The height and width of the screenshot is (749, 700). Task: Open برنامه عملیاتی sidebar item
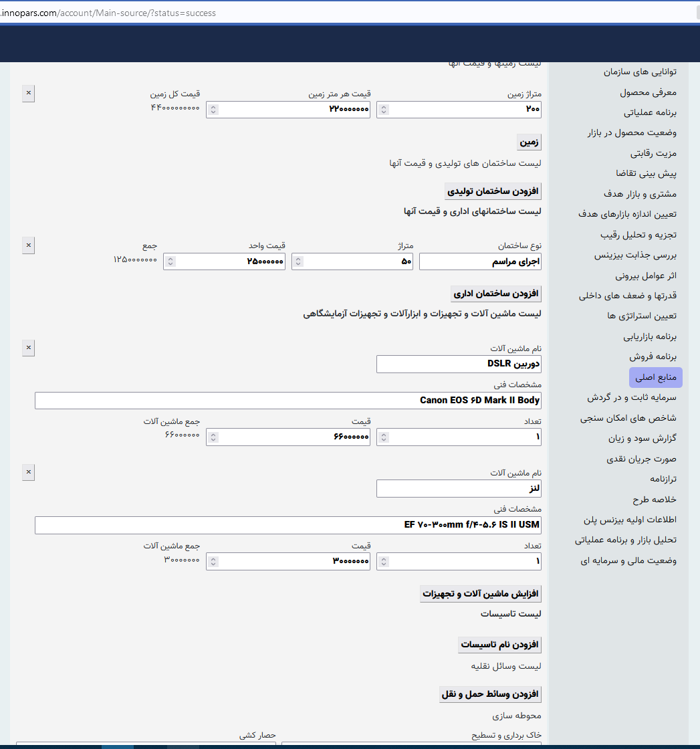(x=650, y=113)
